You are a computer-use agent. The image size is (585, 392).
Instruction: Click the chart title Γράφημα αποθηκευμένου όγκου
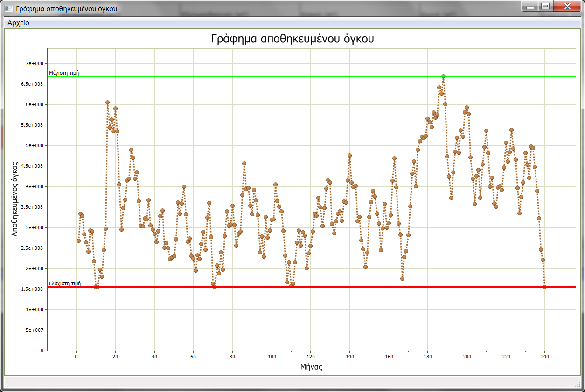[x=292, y=39]
